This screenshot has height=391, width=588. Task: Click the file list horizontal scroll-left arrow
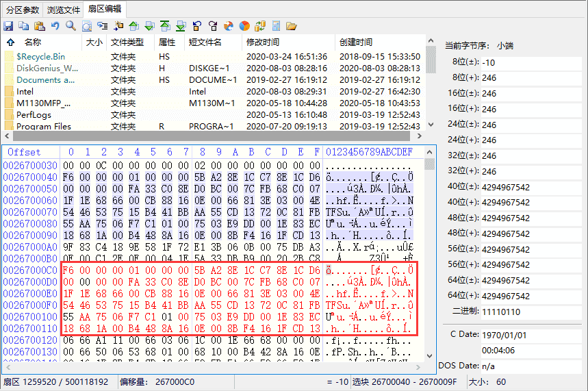7,136
